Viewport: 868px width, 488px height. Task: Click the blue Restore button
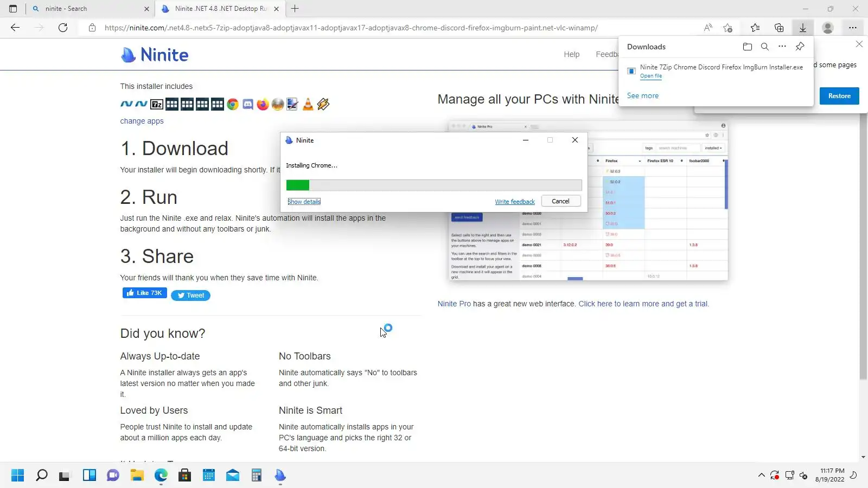[x=839, y=96]
